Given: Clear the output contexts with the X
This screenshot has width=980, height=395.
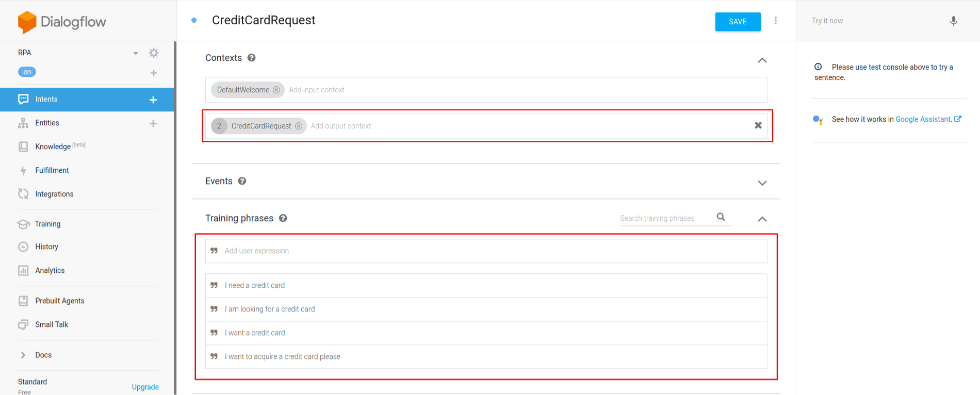Looking at the screenshot, I should 758,125.
